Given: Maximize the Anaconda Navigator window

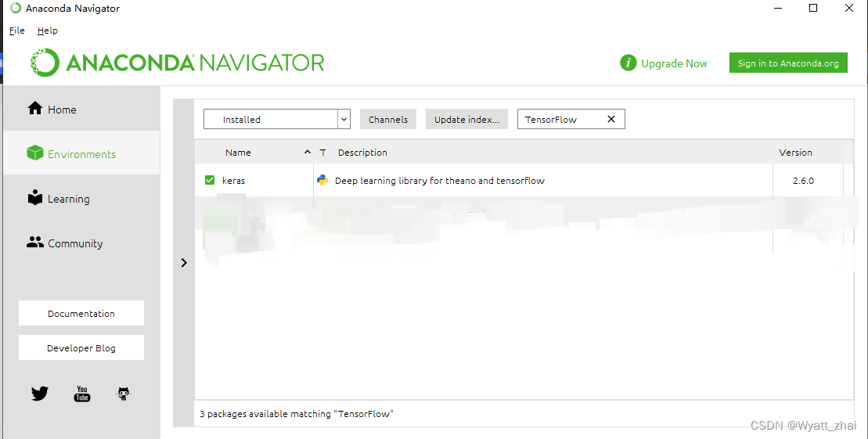Looking at the screenshot, I should 813,8.
